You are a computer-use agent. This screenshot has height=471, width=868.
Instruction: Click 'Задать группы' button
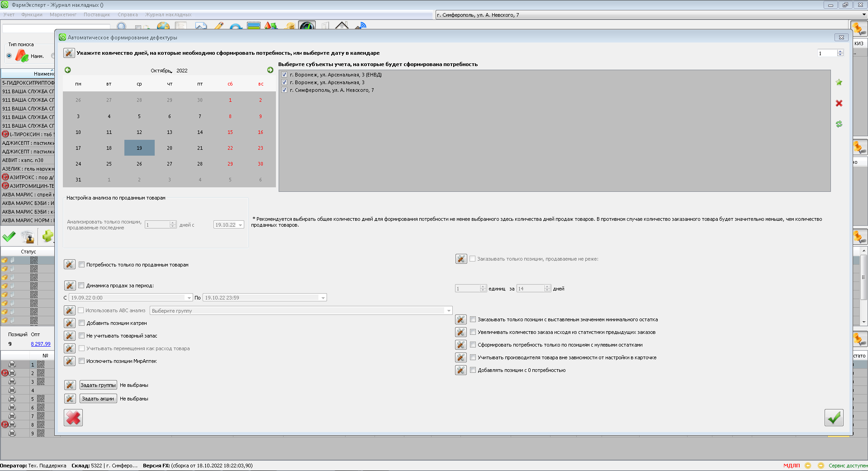click(x=98, y=385)
